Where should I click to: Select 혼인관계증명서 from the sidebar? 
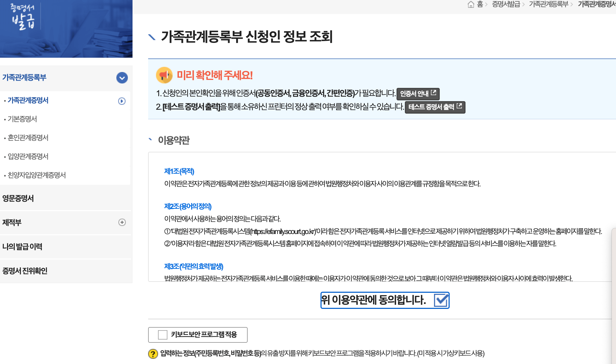point(28,138)
